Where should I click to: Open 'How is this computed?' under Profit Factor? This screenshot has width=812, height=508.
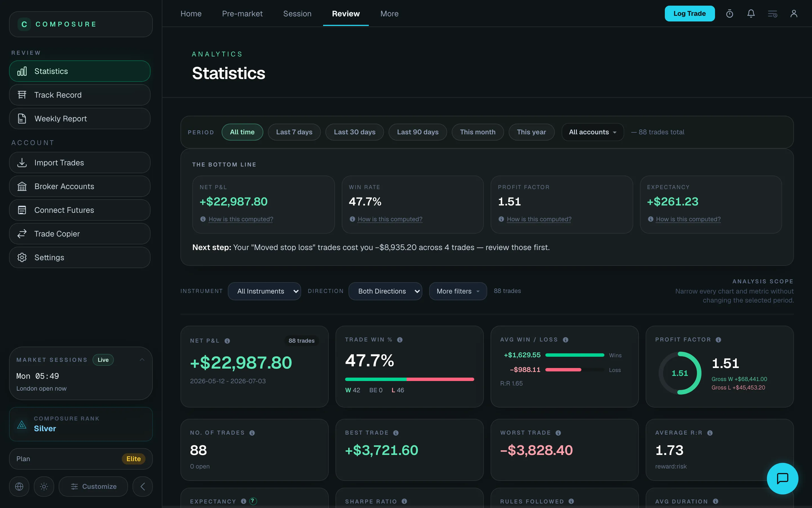(539, 219)
